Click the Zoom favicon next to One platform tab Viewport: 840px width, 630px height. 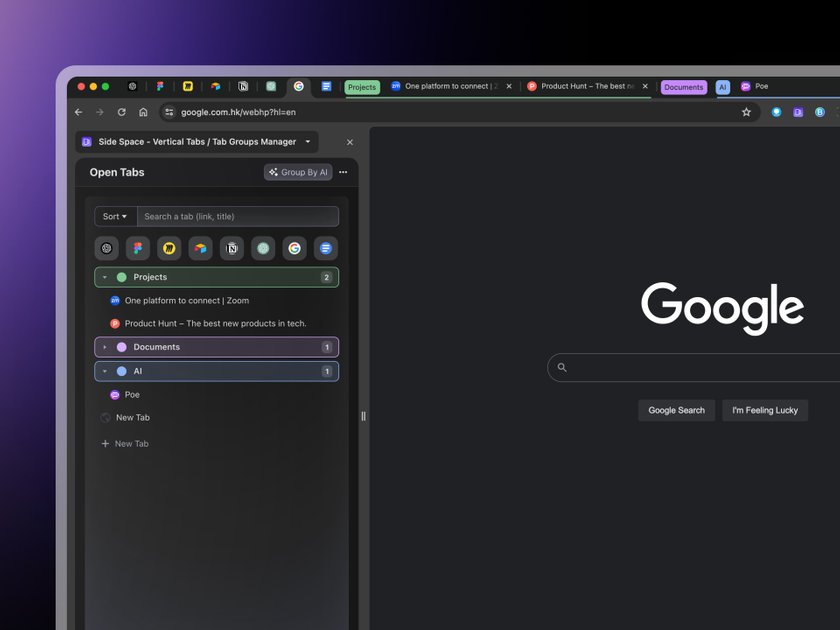click(115, 300)
